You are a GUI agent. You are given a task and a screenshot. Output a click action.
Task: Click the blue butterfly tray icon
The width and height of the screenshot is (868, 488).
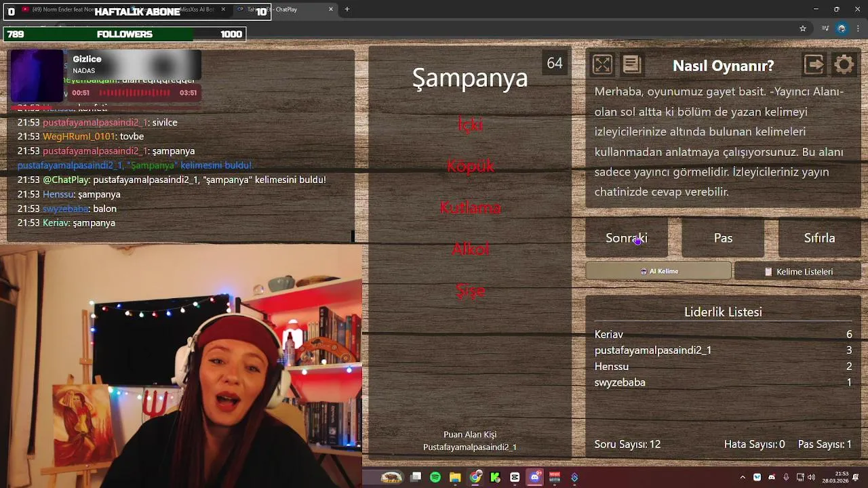tap(757, 477)
